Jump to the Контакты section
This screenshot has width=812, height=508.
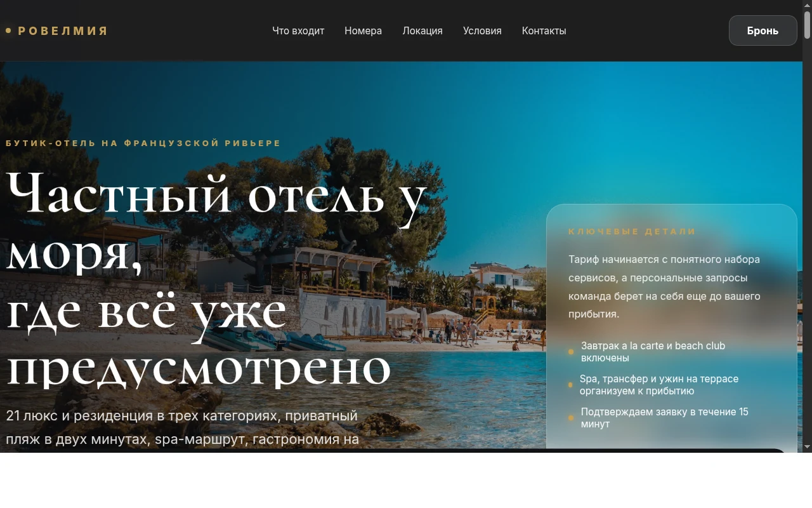[x=544, y=30]
